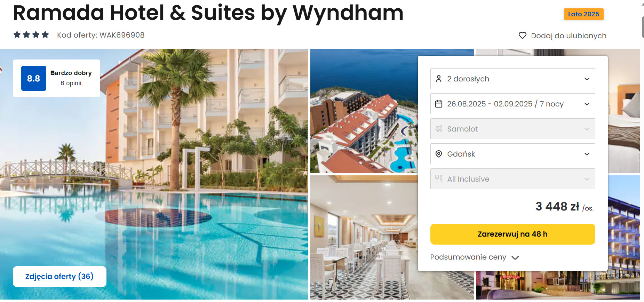Click the four-star hotel rating icons
644x302 pixels.
click(x=31, y=35)
